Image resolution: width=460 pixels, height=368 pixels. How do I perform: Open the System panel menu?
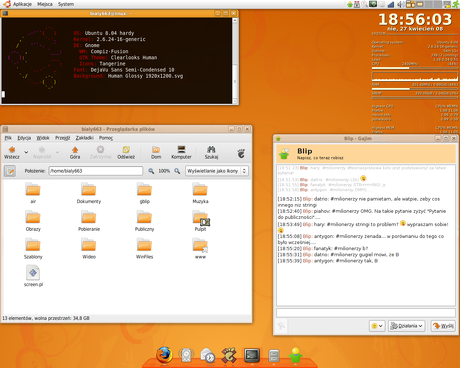point(66,4)
